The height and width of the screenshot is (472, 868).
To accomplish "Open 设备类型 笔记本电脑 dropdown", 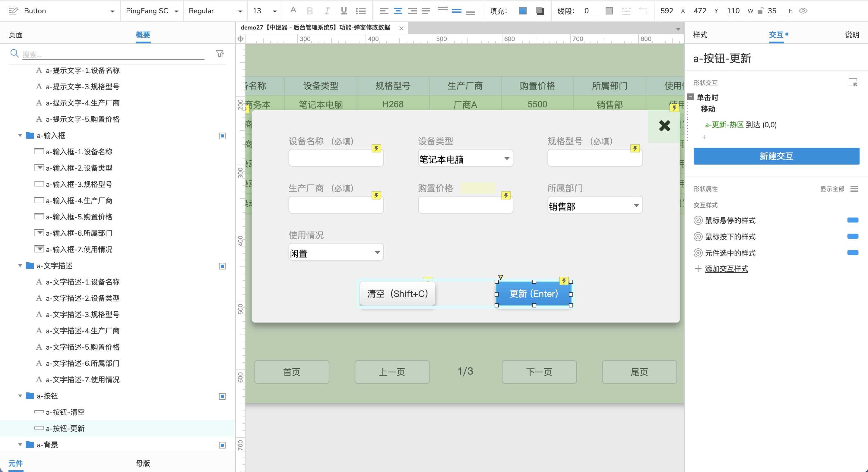I will pyautogui.click(x=465, y=158).
